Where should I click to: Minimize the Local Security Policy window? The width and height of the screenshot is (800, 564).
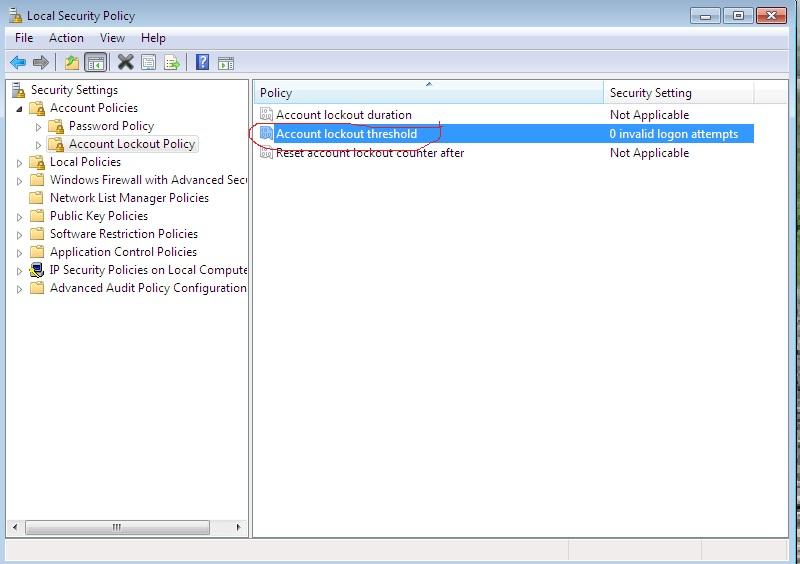click(705, 16)
